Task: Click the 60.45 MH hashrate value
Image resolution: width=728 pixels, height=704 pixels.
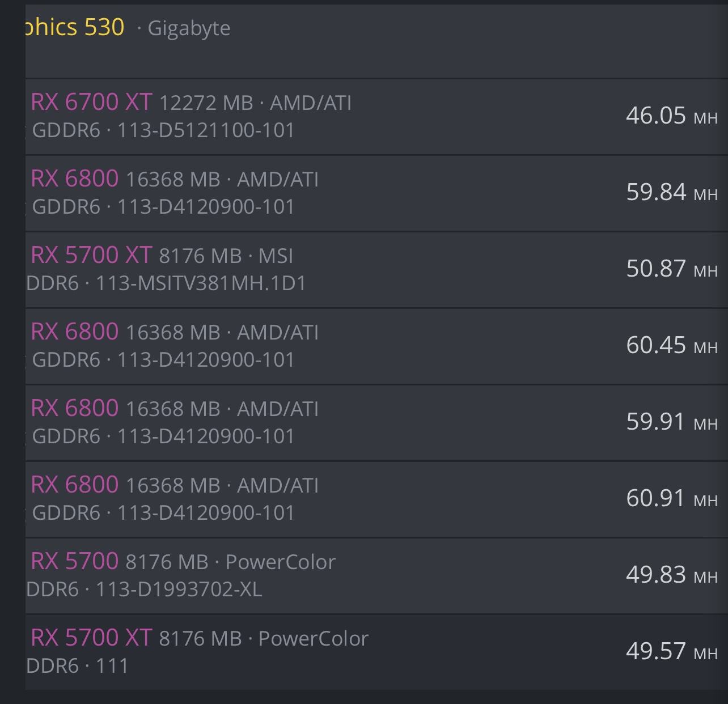Action: coord(672,345)
